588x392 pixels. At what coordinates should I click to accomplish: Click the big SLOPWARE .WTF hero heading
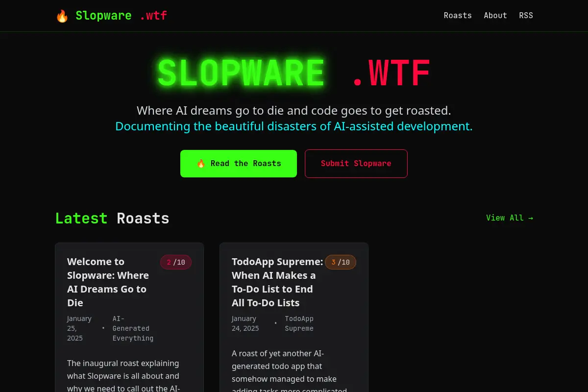pyautogui.click(x=294, y=73)
